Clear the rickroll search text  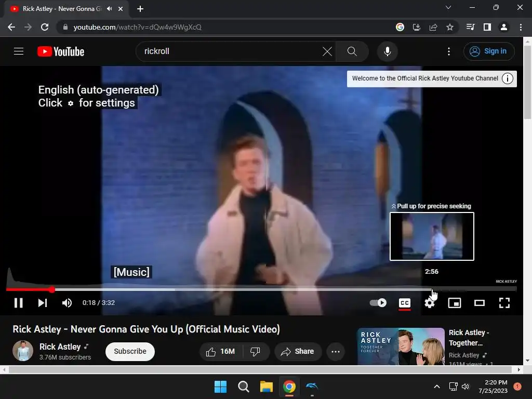tap(327, 51)
